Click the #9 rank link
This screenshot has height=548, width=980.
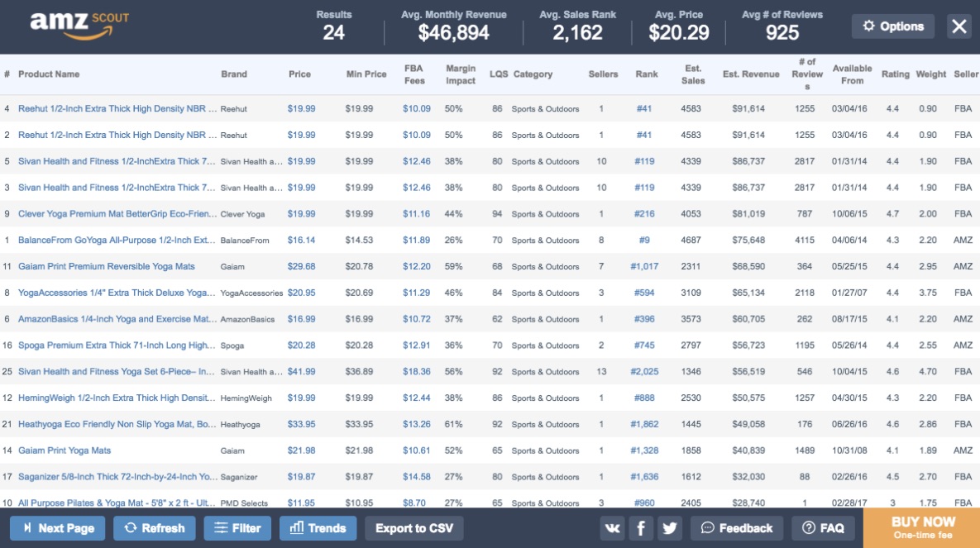point(644,240)
